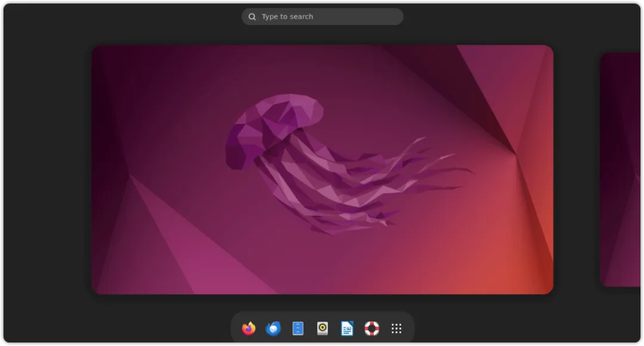Start the audio player with the yellow speaker icon
The width and height of the screenshot is (644, 346).
click(323, 328)
